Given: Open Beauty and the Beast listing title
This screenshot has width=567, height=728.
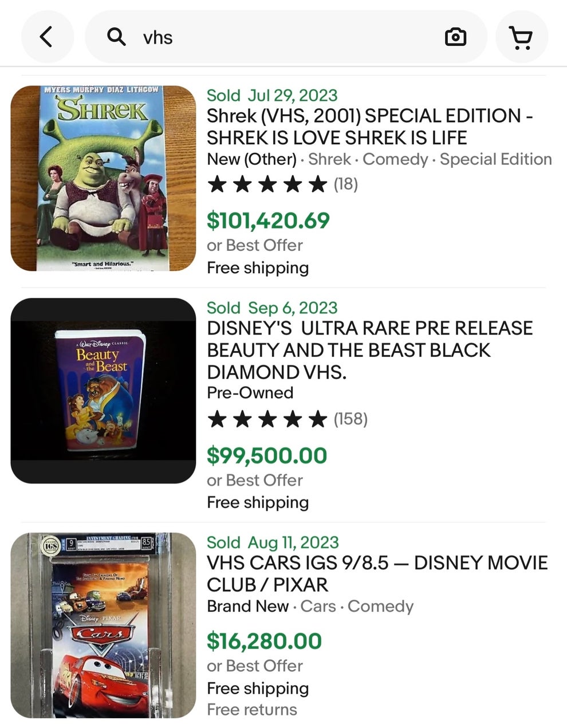Looking at the screenshot, I should pos(369,350).
